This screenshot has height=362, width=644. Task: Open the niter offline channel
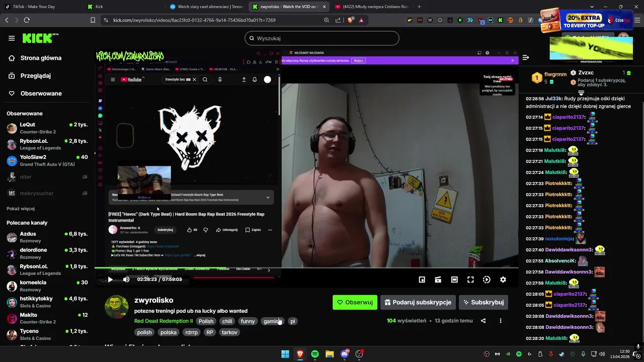tap(47, 177)
